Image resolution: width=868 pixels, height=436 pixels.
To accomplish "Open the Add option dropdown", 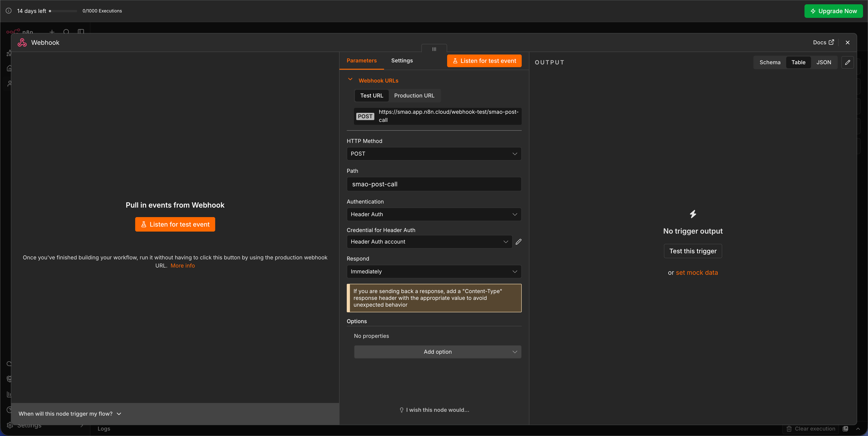I will 437,352.
